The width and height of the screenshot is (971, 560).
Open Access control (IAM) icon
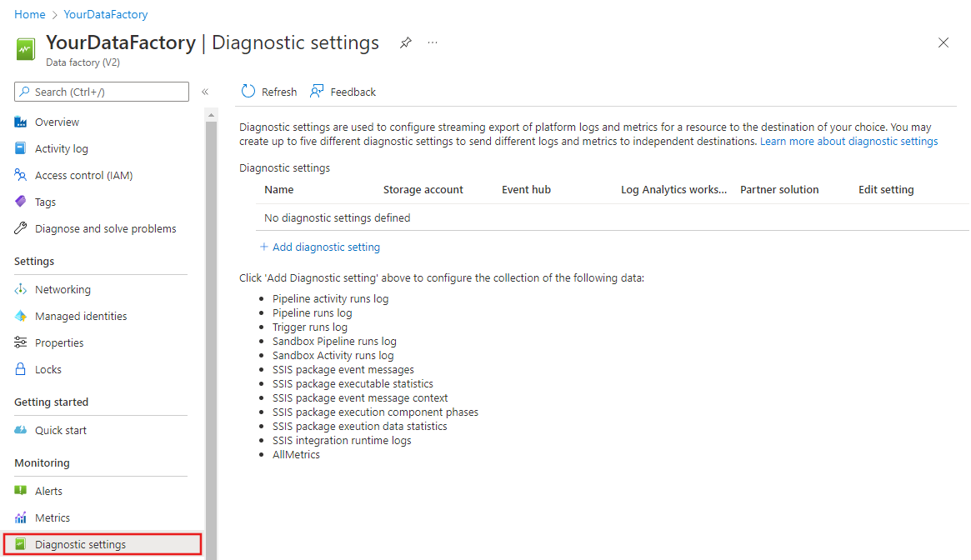pos(21,176)
